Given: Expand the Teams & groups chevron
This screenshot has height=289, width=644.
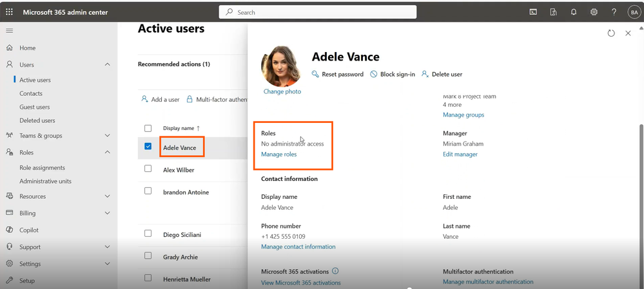Looking at the screenshot, I should click(x=108, y=135).
